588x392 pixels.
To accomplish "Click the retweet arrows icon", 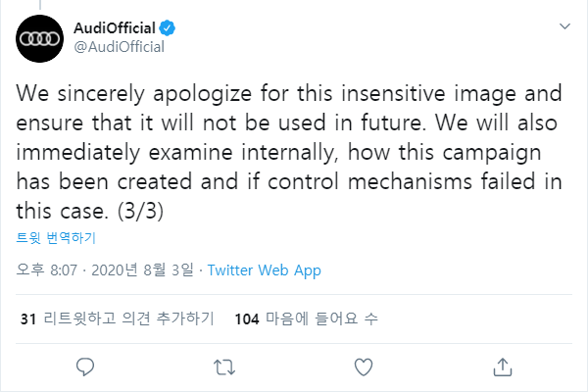I will coord(224,367).
